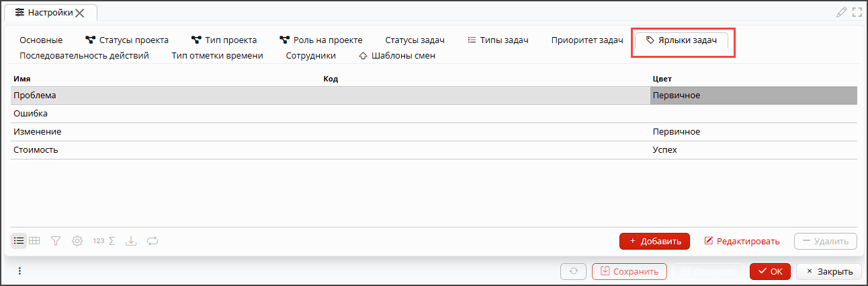Click the Добавить button
The height and width of the screenshot is (286, 868).
pos(654,241)
